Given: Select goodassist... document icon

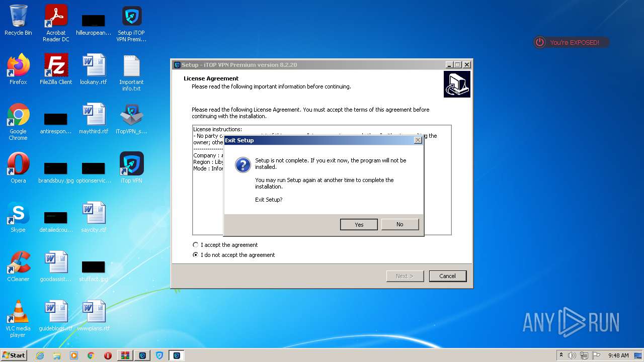Looking at the screenshot, I should (x=56, y=266).
